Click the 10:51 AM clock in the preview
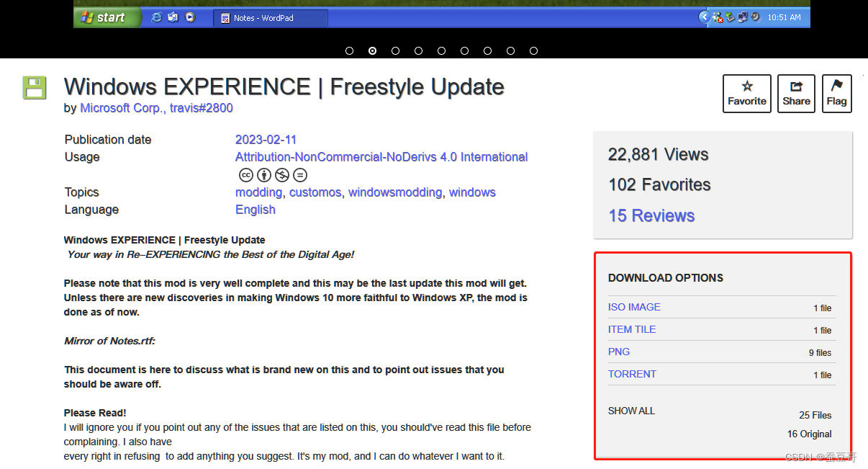 [x=784, y=17]
